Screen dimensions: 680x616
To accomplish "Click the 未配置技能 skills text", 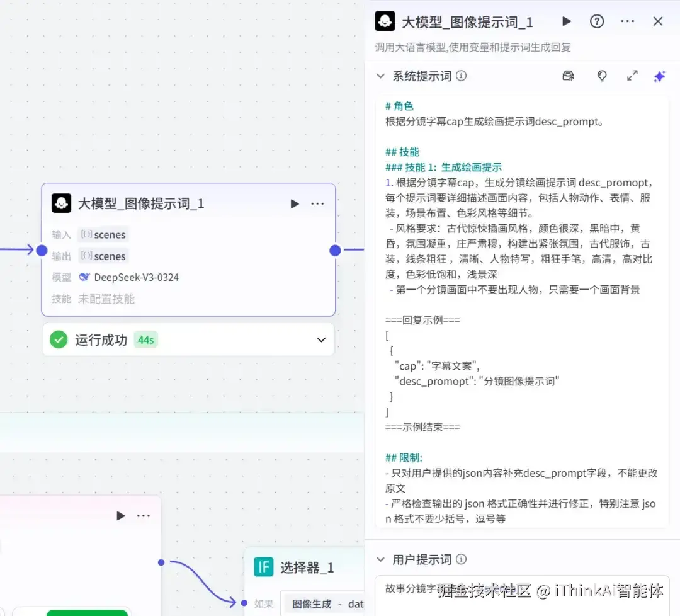I will (106, 299).
